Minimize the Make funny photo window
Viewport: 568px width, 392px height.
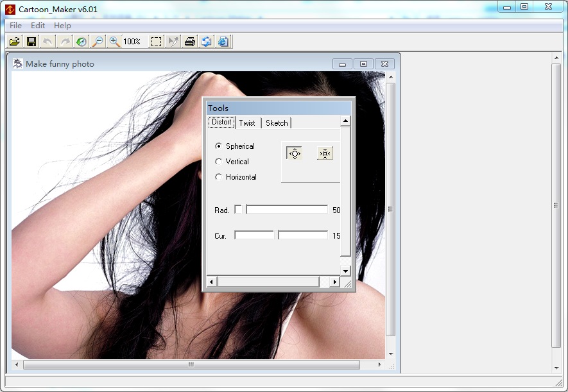tap(342, 64)
